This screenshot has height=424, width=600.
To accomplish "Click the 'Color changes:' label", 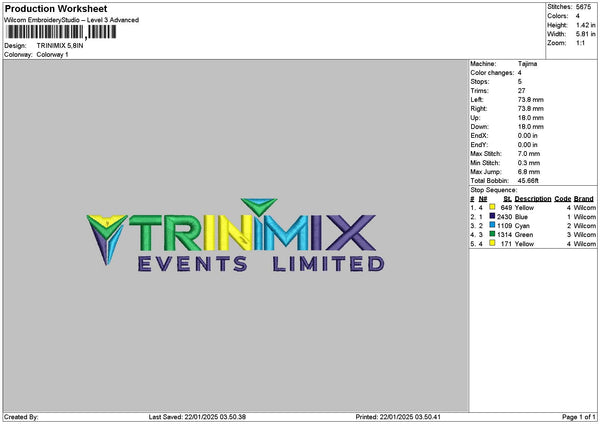I will click(492, 73).
